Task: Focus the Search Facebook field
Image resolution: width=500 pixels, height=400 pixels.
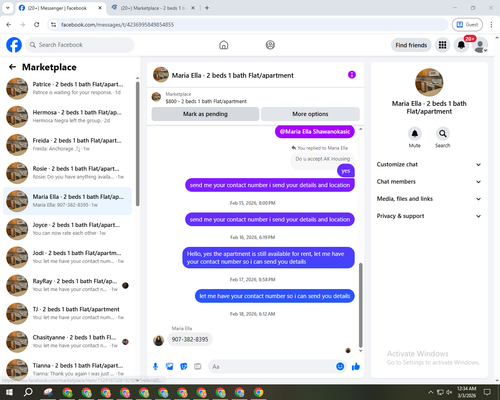Action: coord(80,45)
